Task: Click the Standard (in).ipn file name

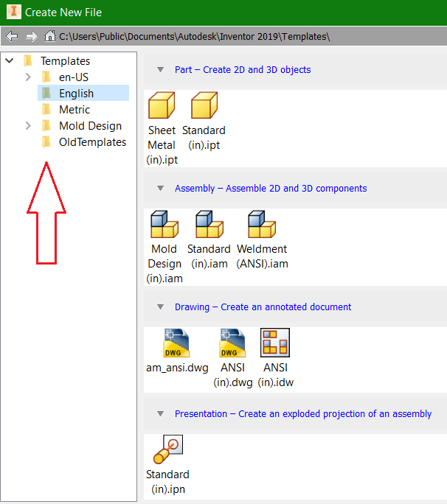Action: click(168, 481)
